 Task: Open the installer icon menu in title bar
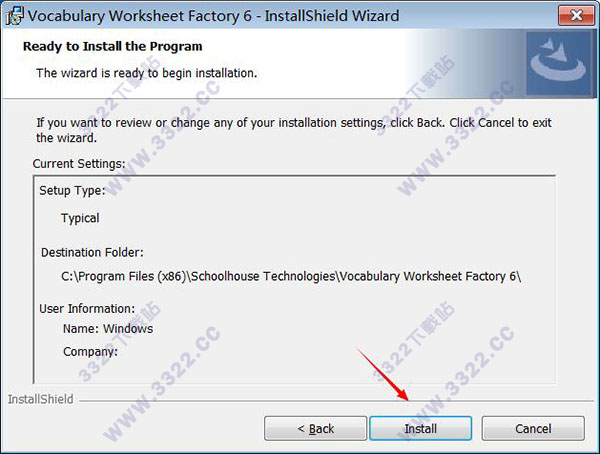pos(15,16)
